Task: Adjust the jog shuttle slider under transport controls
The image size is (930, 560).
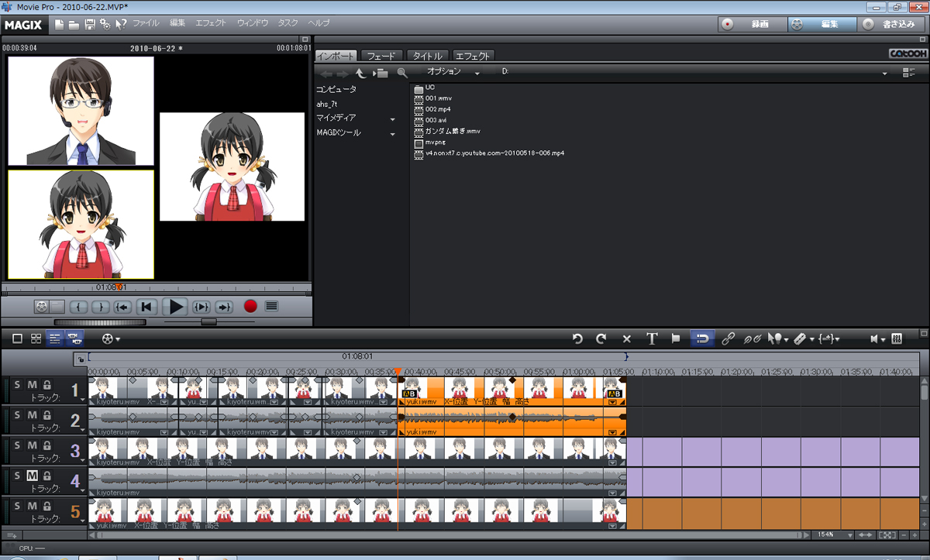Action: coord(208,321)
